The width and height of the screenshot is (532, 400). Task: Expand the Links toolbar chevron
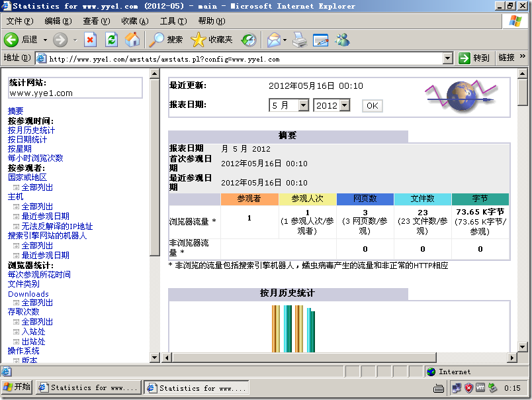[x=523, y=56]
